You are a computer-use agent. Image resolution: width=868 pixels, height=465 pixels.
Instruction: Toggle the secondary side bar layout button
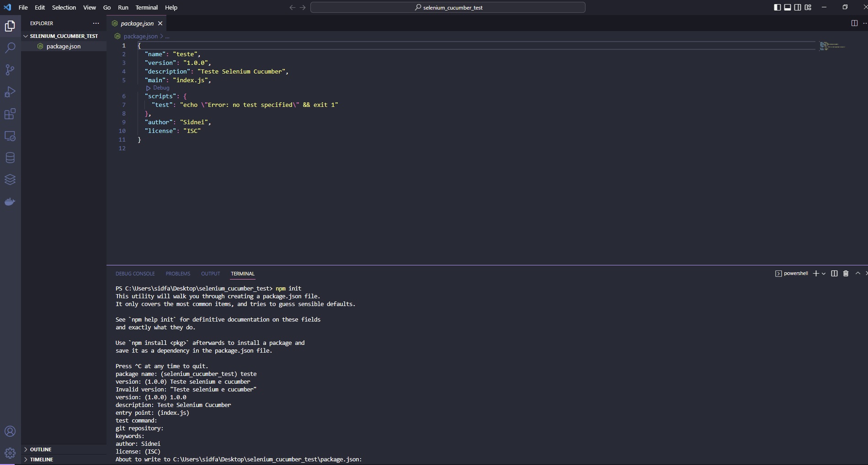pos(798,7)
